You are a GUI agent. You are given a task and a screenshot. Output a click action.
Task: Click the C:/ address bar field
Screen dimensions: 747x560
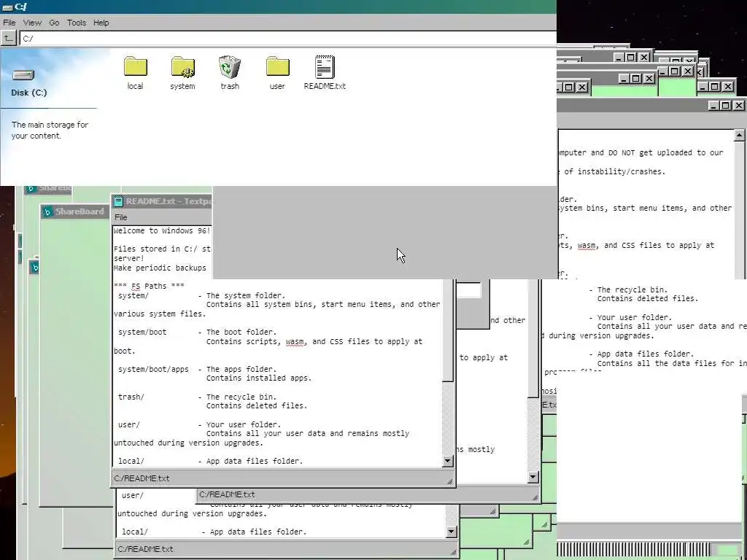(287, 39)
